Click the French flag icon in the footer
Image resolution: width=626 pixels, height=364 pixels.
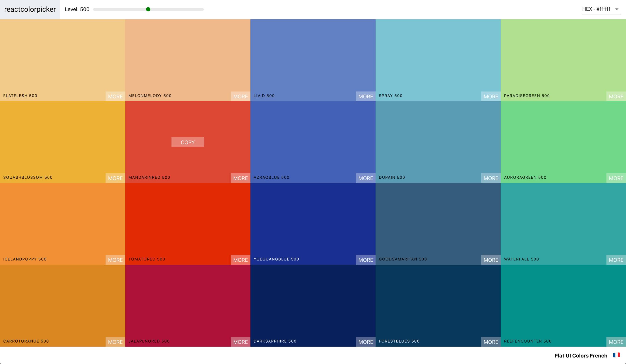click(616, 355)
